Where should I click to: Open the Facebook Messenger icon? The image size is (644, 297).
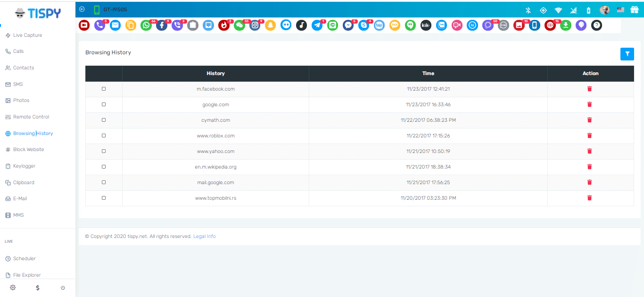[348, 25]
